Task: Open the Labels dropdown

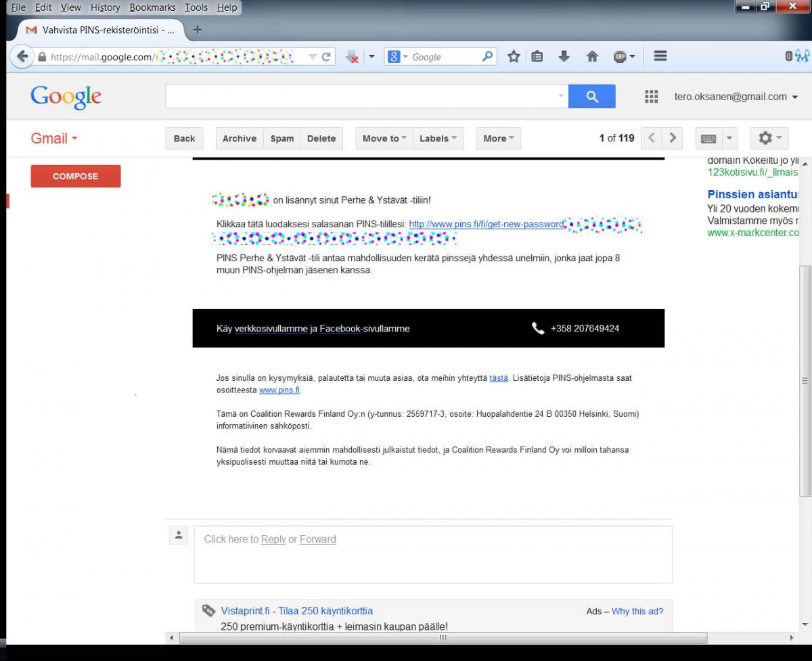Action: click(x=438, y=138)
